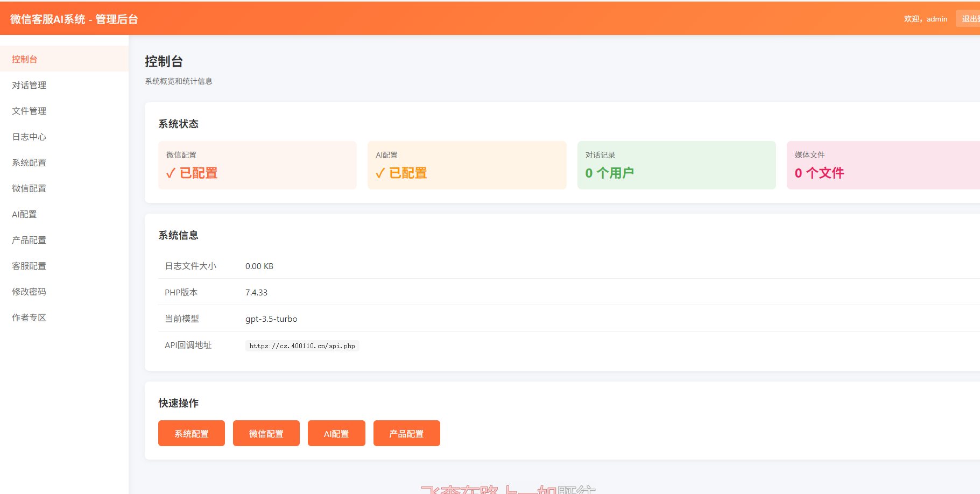Click the 对话记录 0 个用户 status card

[x=676, y=165]
